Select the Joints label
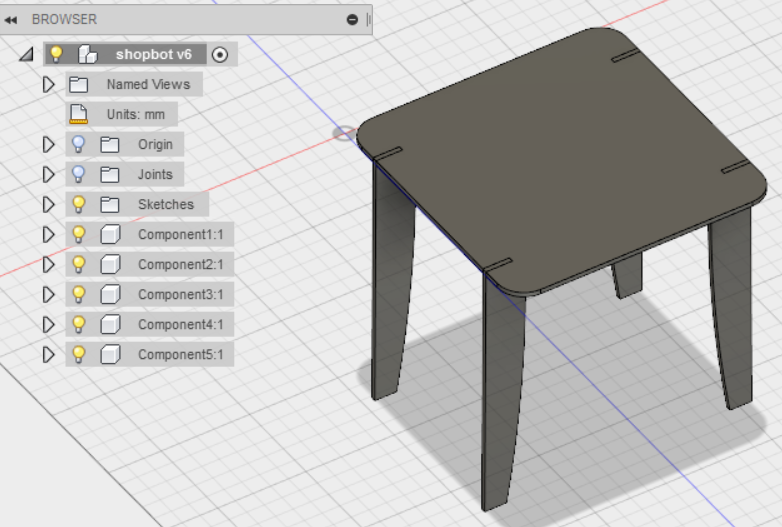This screenshot has height=527, width=782. click(155, 175)
